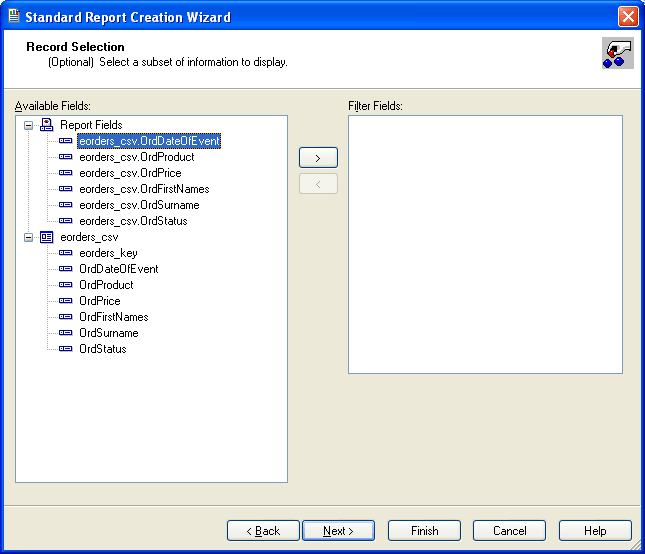The height and width of the screenshot is (554, 645).
Task: Click the field icon beside OrdStatus under eorders_csv
Action: point(66,349)
